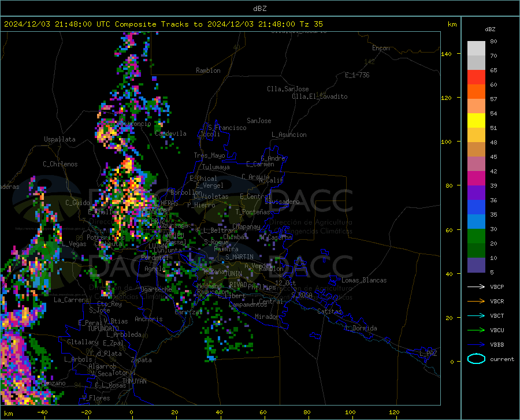Pick the light blue 30-35 dBZ swatch
Viewport: 520px width, 420px height.
point(476,222)
